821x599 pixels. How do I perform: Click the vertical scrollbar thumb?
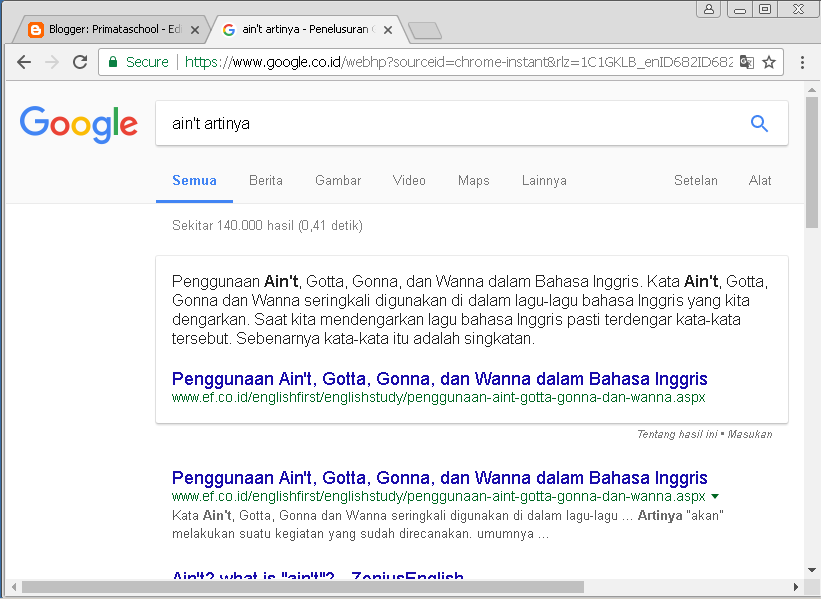point(812,162)
